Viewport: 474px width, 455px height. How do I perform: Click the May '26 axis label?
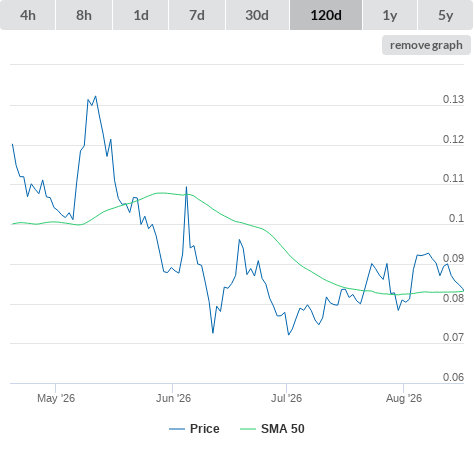coord(56,398)
